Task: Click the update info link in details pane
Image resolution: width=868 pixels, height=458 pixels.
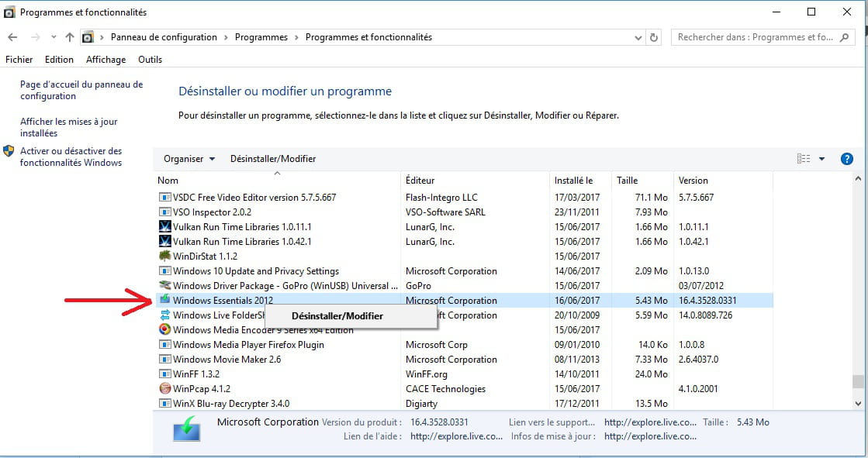Action: [x=651, y=436]
